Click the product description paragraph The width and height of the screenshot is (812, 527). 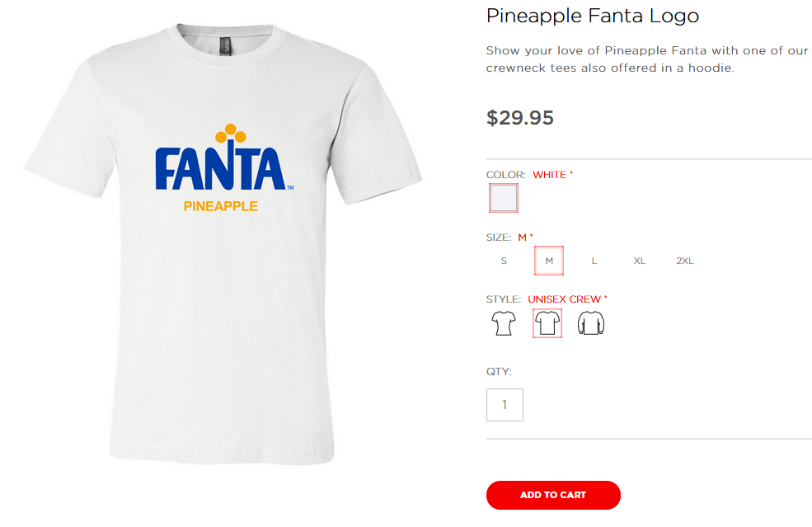(x=647, y=59)
